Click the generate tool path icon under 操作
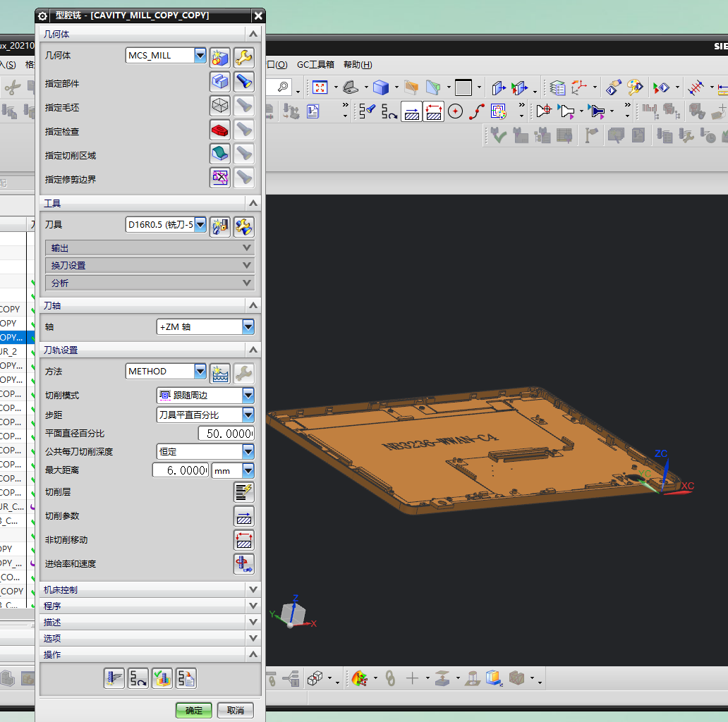This screenshot has width=728, height=722. (114, 678)
